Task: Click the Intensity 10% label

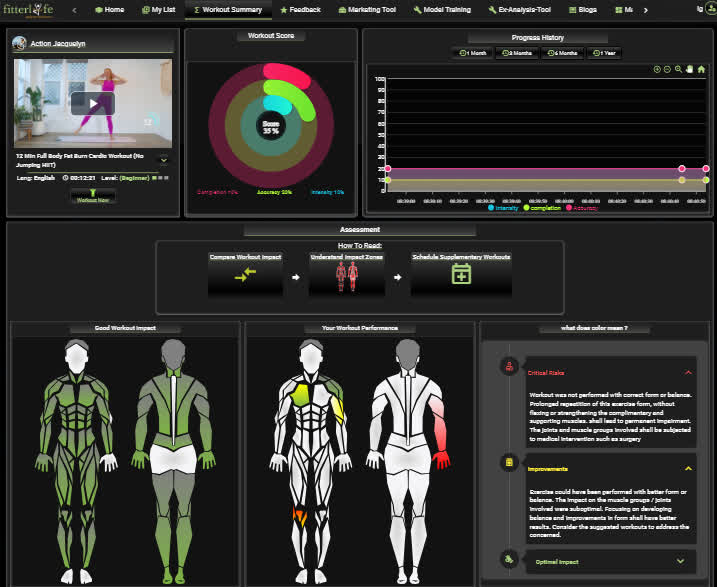Action: point(327,192)
